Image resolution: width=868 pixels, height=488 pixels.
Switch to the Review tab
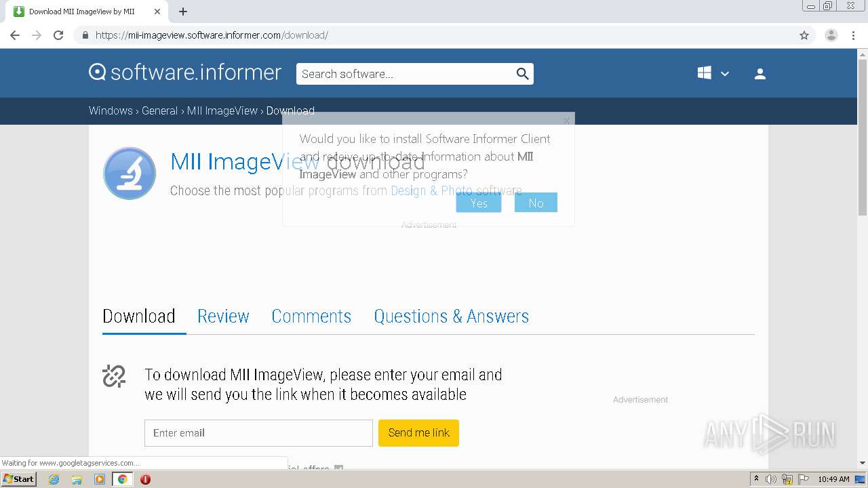click(223, 316)
